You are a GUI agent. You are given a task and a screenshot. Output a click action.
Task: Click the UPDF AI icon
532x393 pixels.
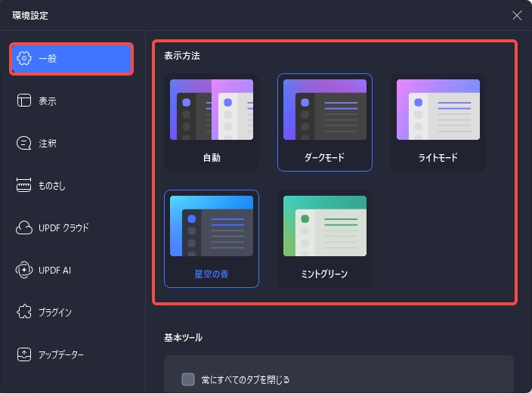[24, 270]
